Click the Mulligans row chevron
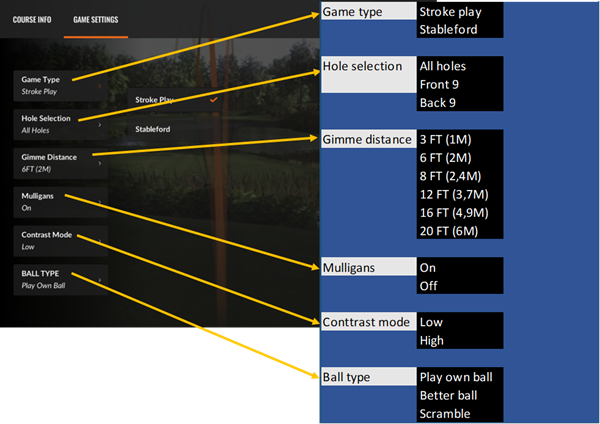The width and height of the screenshot is (600, 424). click(x=101, y=201)
